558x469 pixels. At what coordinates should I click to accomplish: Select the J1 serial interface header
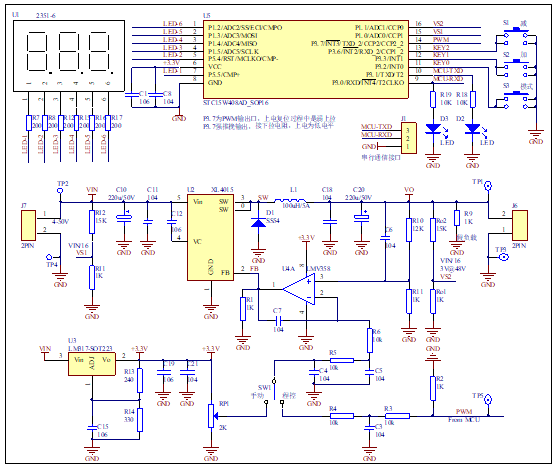point(409,138)
